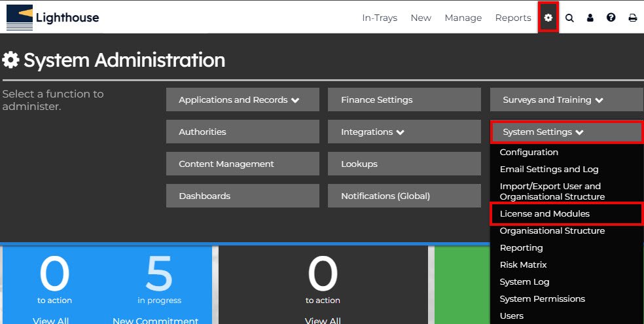Open the Reports menu
Image resolution: width=644 pixels, height=324 pixels.
513,18
